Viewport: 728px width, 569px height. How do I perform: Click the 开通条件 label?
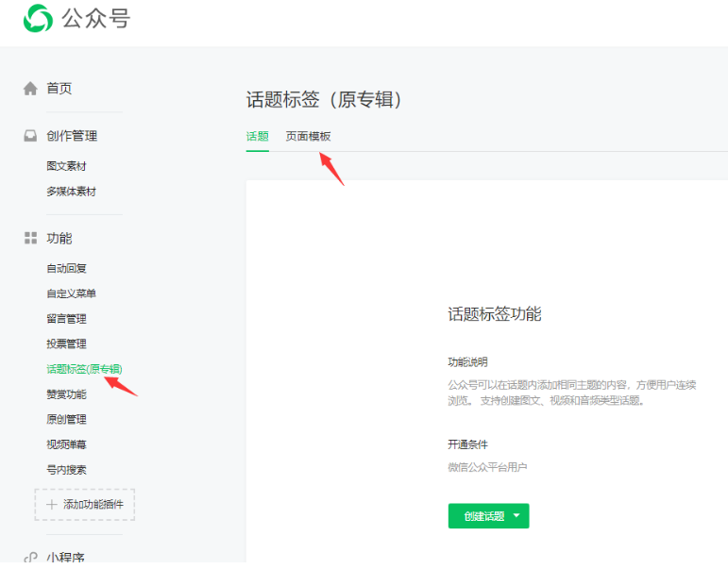click(x=467, y=444)
